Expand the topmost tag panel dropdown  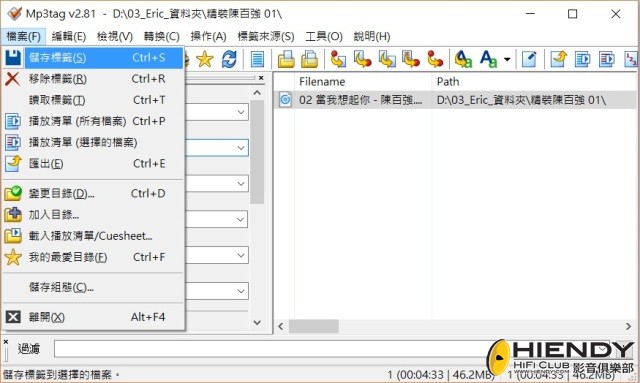[x=241, y=112]
